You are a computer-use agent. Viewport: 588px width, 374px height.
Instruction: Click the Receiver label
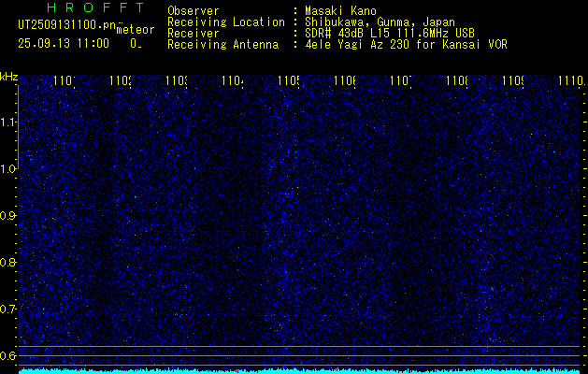(x=194, y=34)
